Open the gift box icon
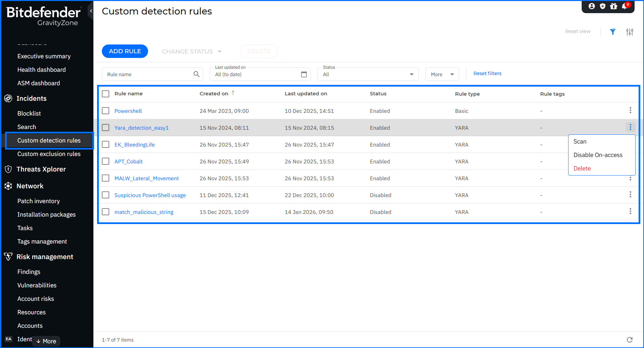Screen dimensions: 644x348 614,6
